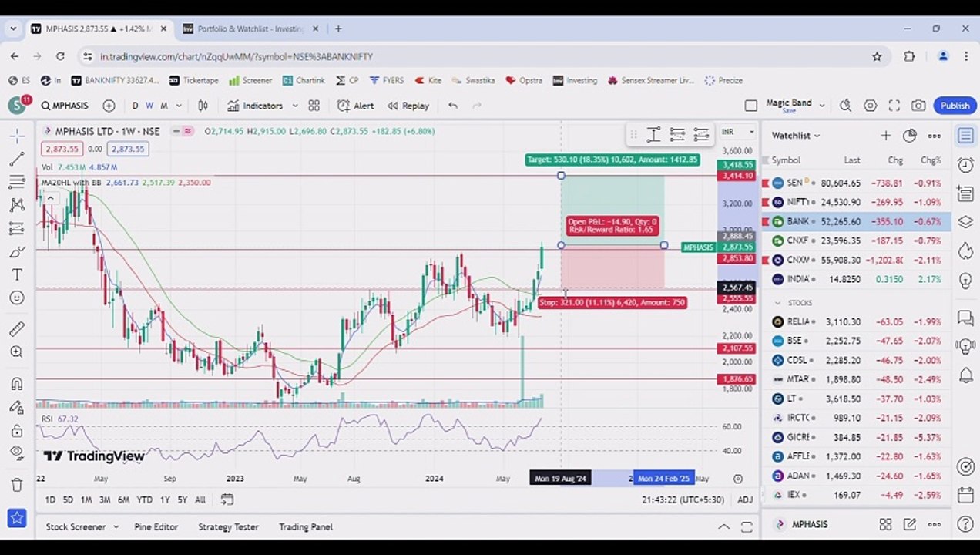The height and width of the screenshot is (555, 980).
Task: Open the notifications bell icon
Action: pos(965,375)
